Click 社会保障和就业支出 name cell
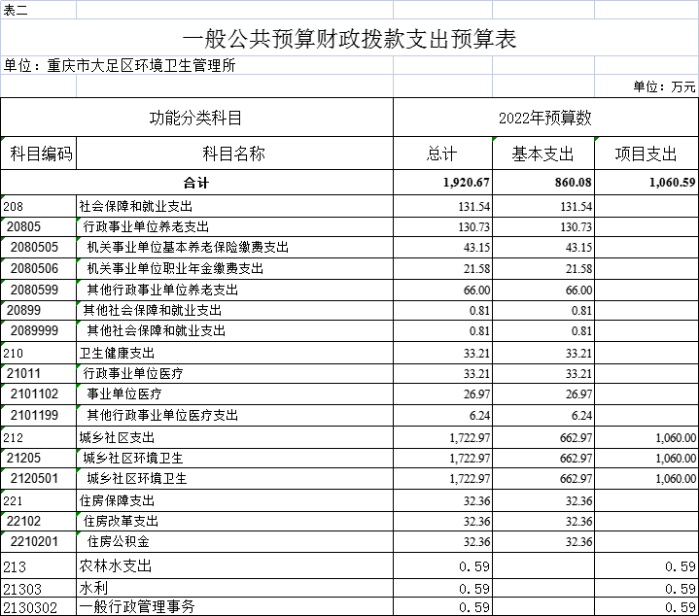 click(x=234, y=206)
